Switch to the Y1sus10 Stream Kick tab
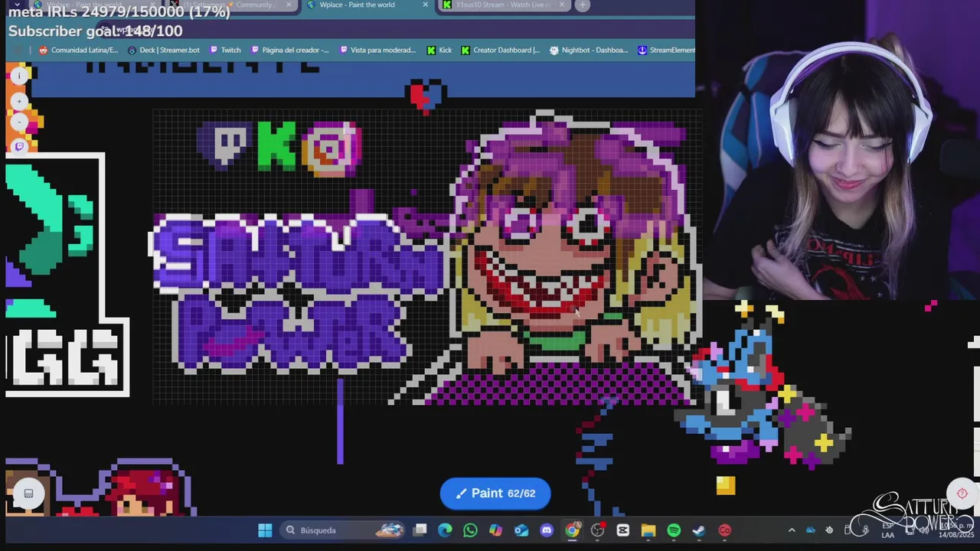Viewport: 980px width, 551px height. (503, 5)
